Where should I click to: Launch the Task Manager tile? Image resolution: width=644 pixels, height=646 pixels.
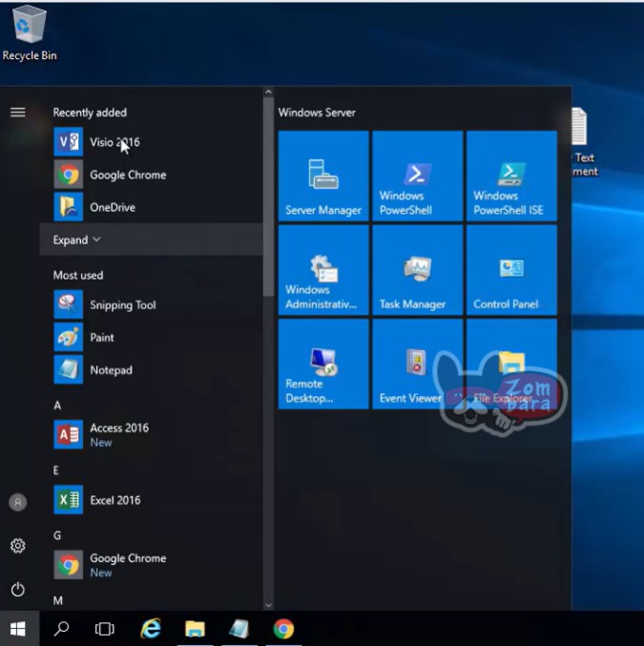click(417, 270)
